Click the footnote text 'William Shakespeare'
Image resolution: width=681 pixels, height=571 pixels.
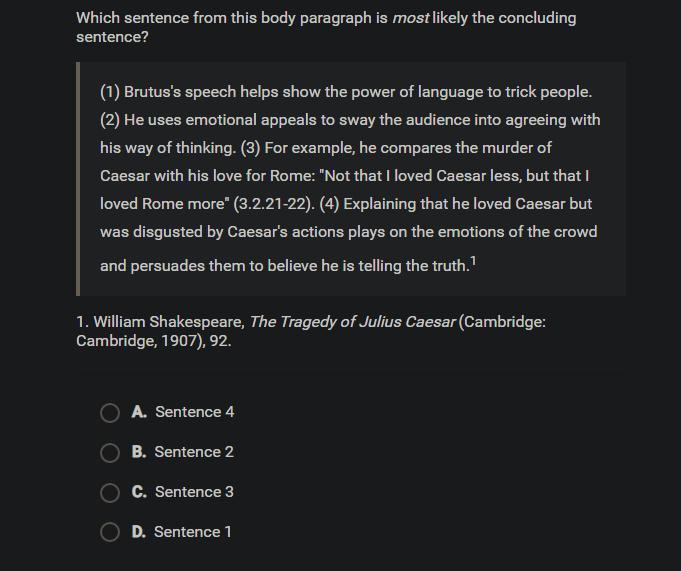(169, 322)
